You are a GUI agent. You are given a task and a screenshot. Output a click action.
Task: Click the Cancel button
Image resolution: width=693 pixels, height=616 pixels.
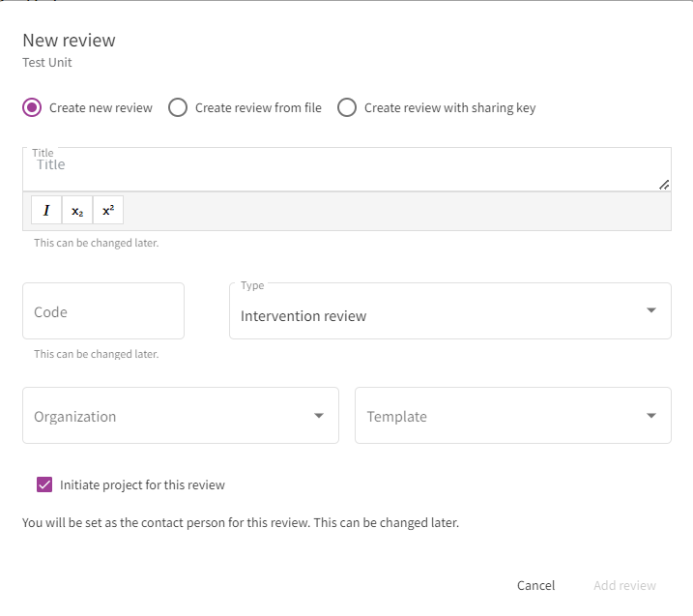pyautogui.click(x=535, y=585)
